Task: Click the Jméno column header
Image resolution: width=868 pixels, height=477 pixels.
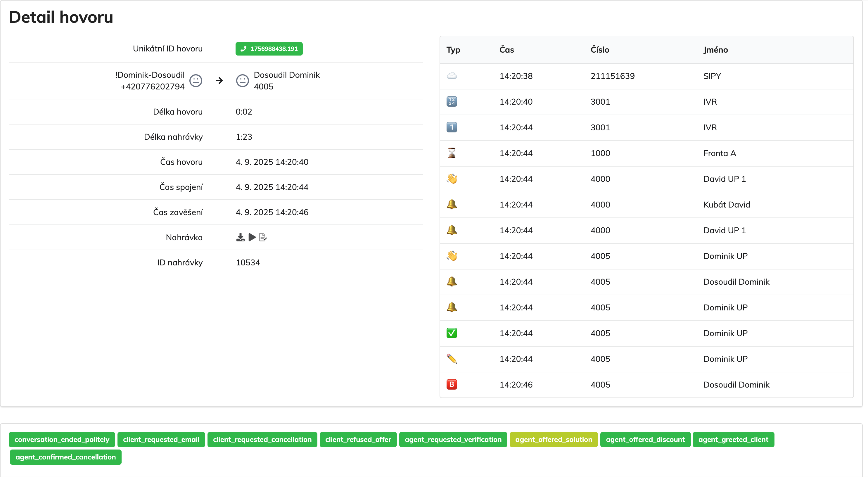Action: point(715,50)
